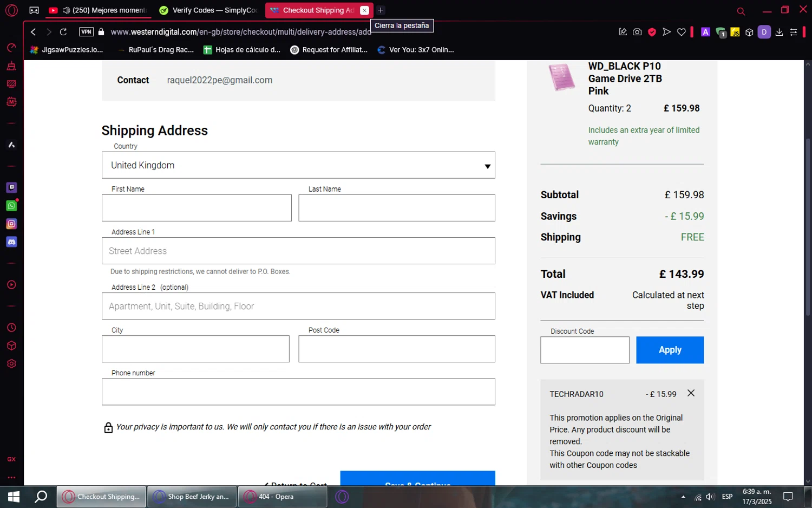Viewport: 812px width, 508px height.
Task: Open the purple 'A' extension icon
Action: [x=705, y=32]
